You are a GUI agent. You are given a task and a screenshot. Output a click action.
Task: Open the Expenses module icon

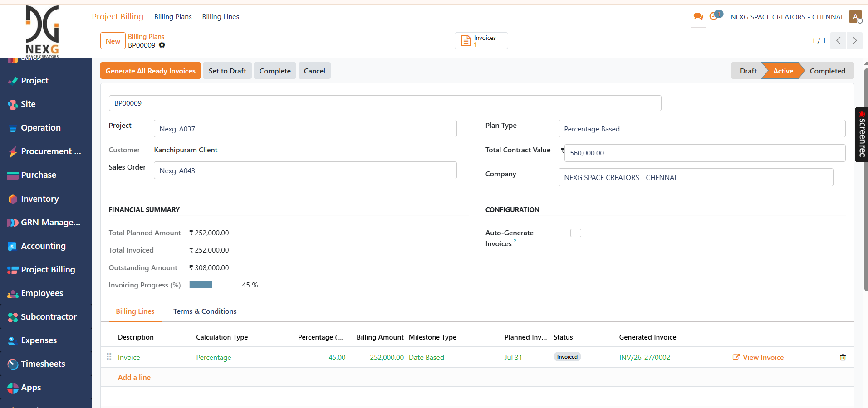13,340
